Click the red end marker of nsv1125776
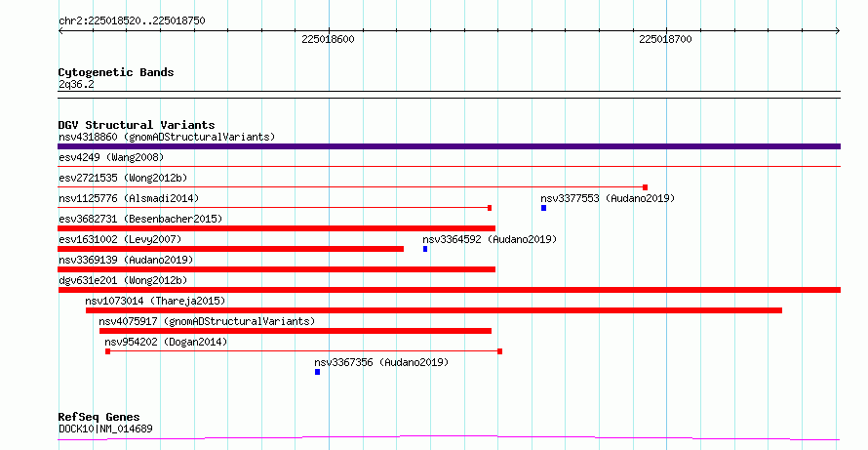Image resolution: width=868 pixels, height=450 pixels. click(x=490, y=208)
